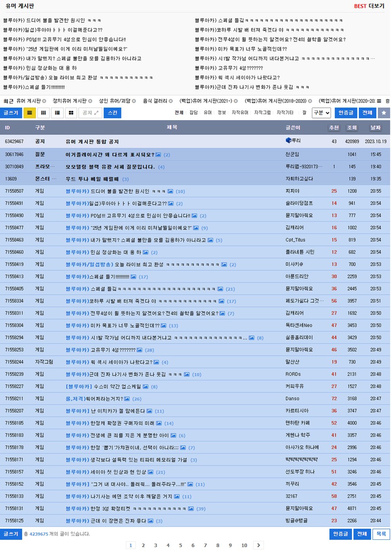Sort by 추천 column header
This screenshot has width=392, height=552.
click(334, 128)
